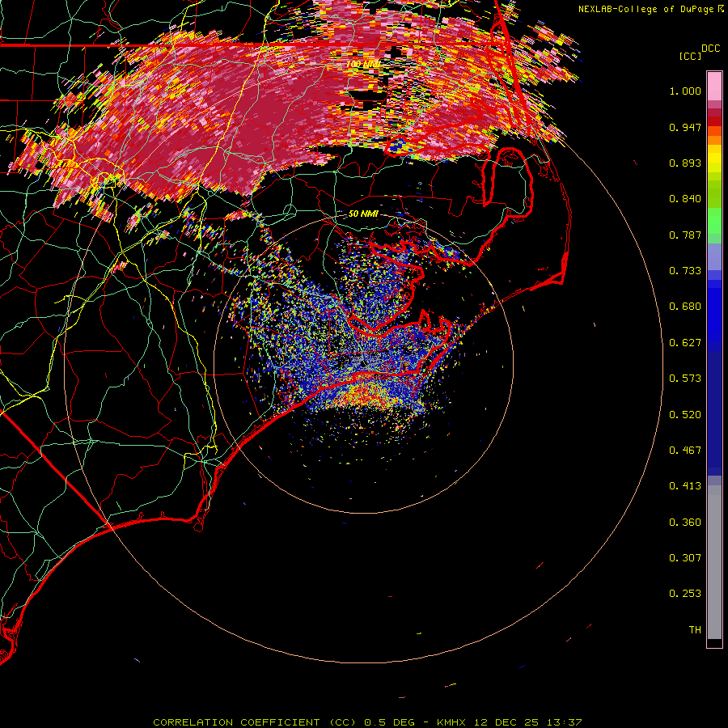Click the 50 NMI range ring label
The image size is (728, 728).
point(363,214)
